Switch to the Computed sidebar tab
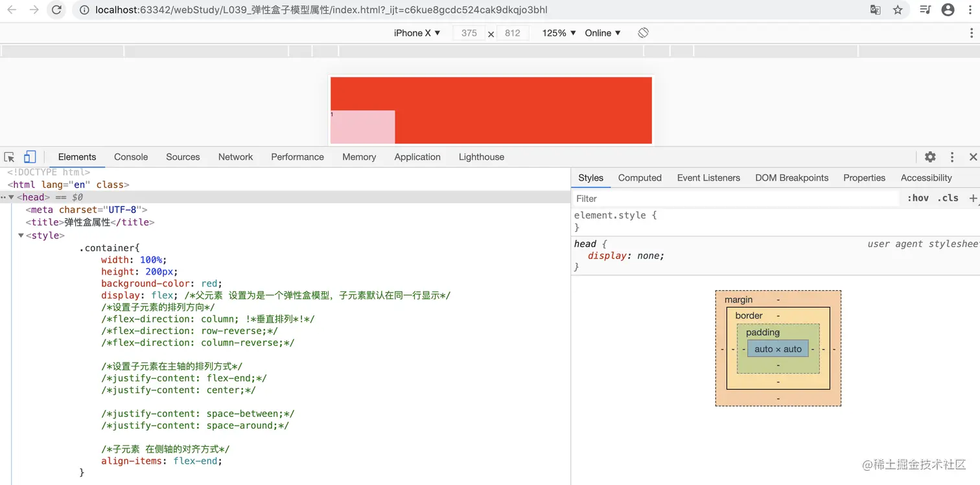This screenshot has width=980, height=485. (640, 178)
